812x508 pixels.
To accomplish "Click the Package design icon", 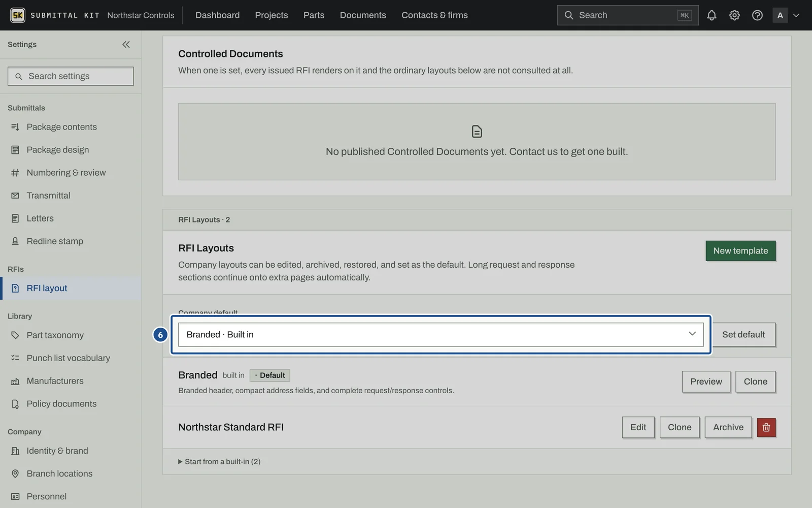I will (x=15, y=150).
